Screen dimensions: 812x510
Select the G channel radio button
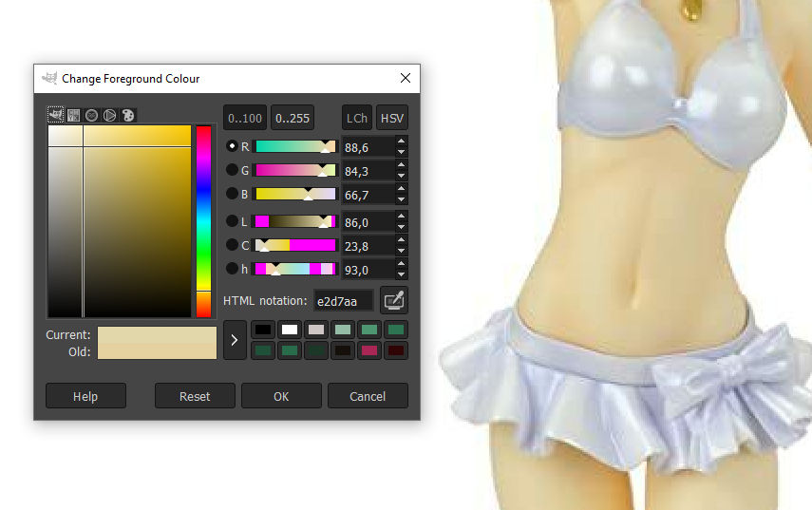[233, 170]
